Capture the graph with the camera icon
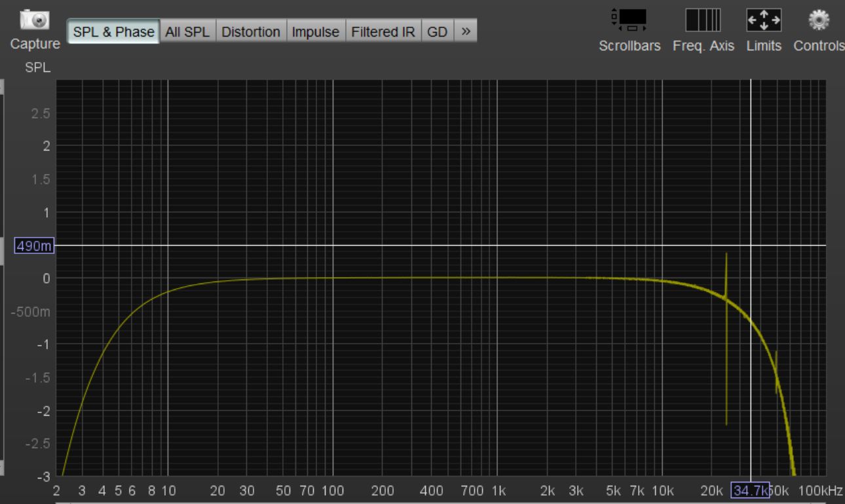The image size is (845, 504). [35, 20]
